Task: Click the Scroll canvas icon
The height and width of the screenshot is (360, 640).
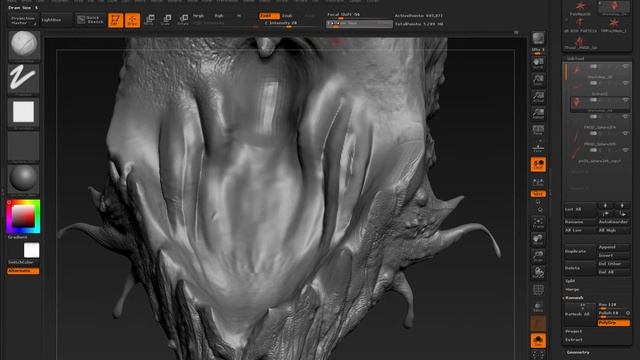Action: (538, 64)
